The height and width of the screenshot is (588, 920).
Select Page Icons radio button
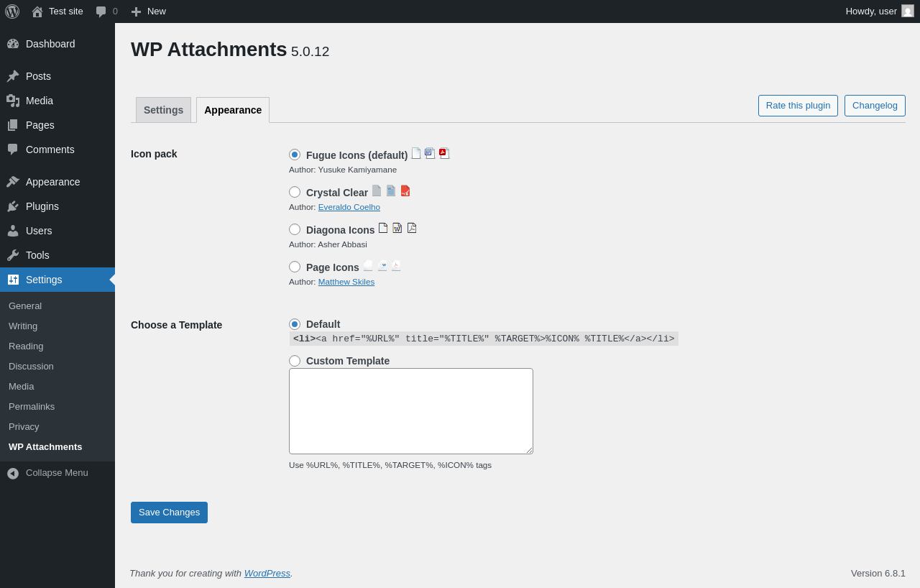[x=295, y=267]
